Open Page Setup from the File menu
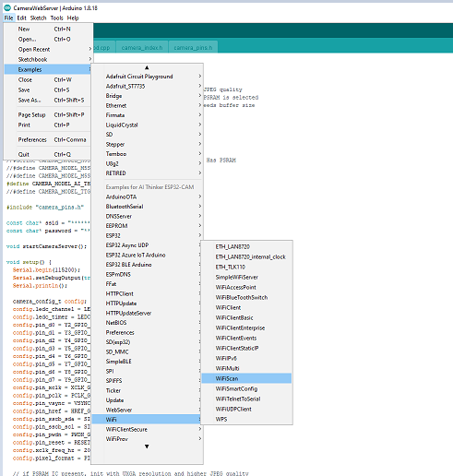453x476 pixels. click(x=48, y=114)
